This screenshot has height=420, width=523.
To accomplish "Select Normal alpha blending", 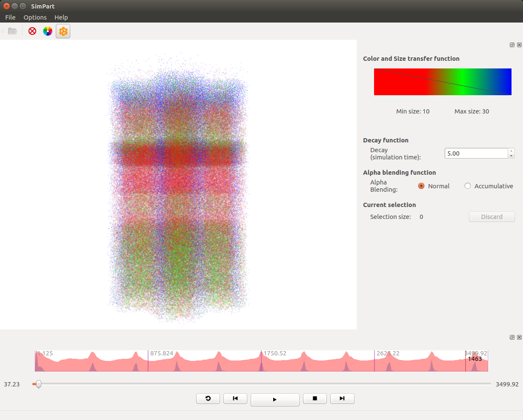I will click(421, 186).
